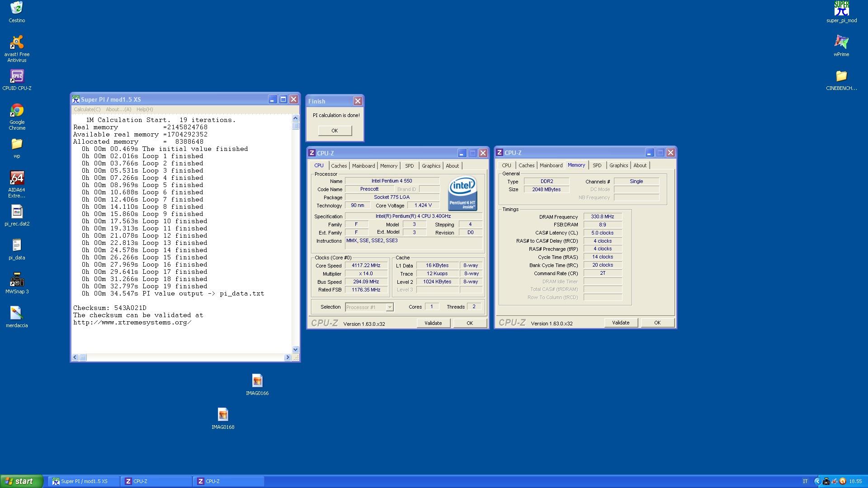The height and width of the screenshot is (488, 868).
Task: Open the Help(H) menu in Super PI
Action: [x=145, y=109]
